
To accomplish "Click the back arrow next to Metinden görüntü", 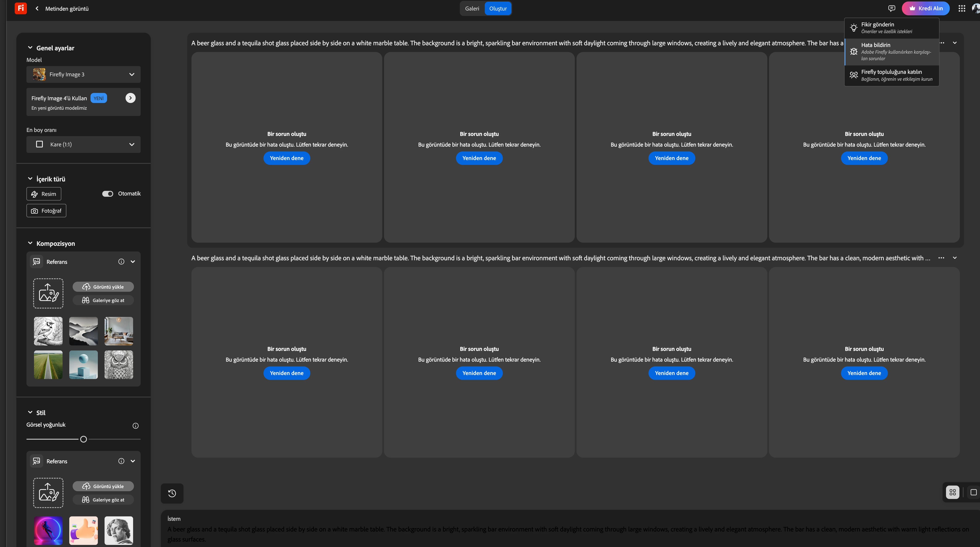I will [37, 8].
